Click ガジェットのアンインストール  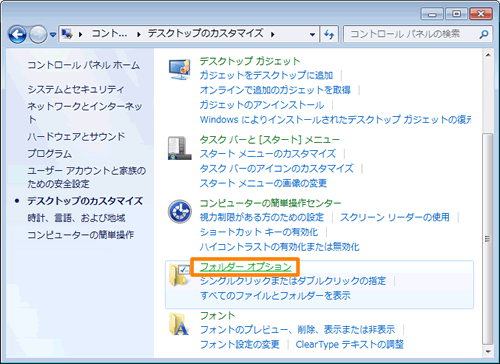(x=262, y=105)
